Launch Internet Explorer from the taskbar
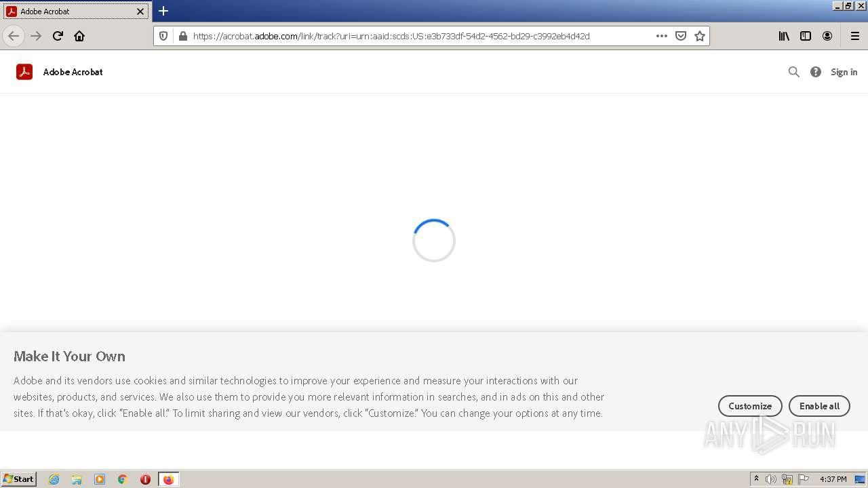Viewport: 868px width, 488px height. pyautogui.click(x=54, y=479)
